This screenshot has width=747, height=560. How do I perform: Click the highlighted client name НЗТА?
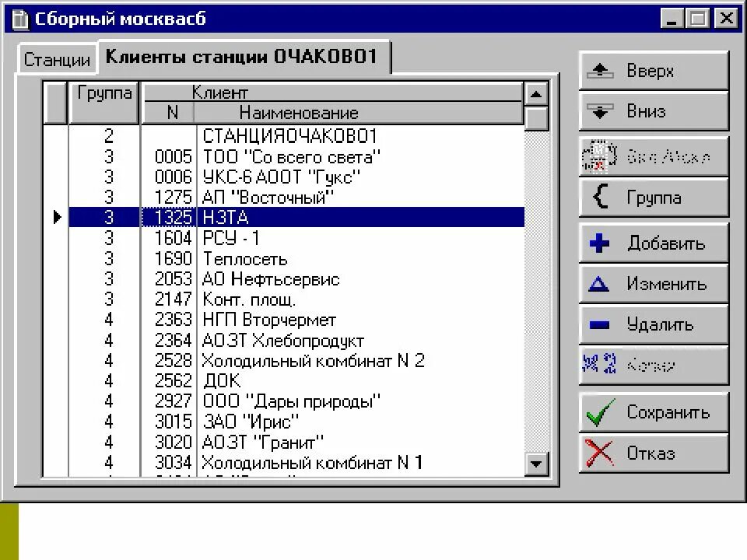coord(226,218)
